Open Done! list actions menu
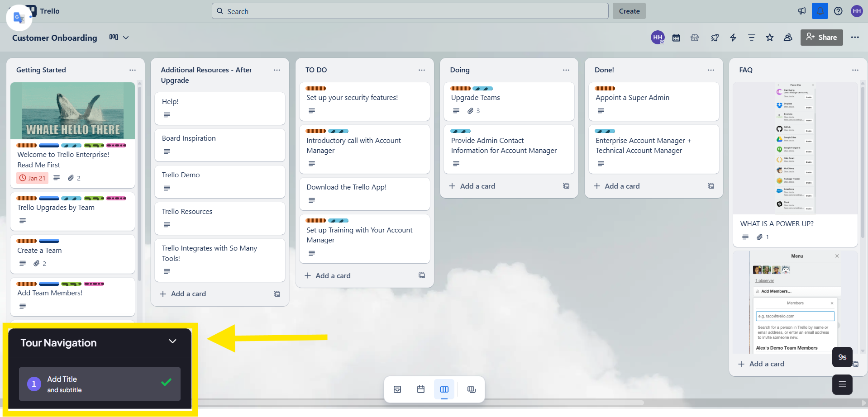868x417 pixels. click(711, 70)
